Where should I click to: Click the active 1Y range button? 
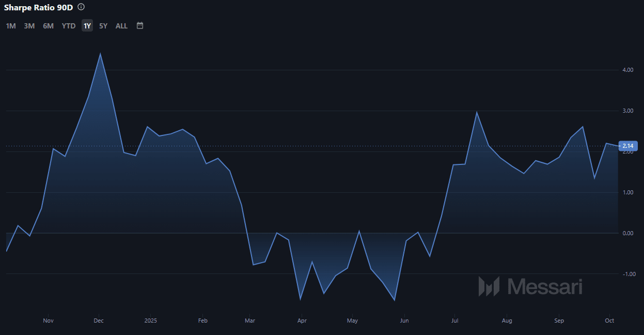[x=87, y=26]
